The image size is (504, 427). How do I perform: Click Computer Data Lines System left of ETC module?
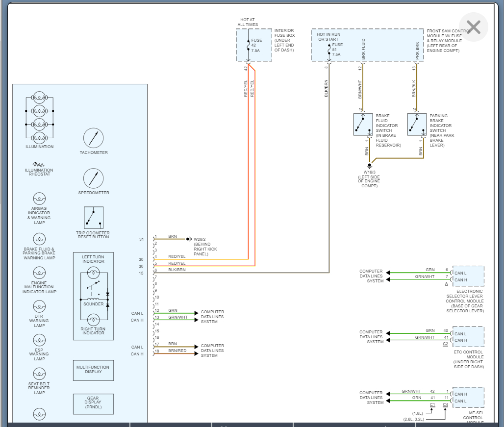[x=371, y=337]
